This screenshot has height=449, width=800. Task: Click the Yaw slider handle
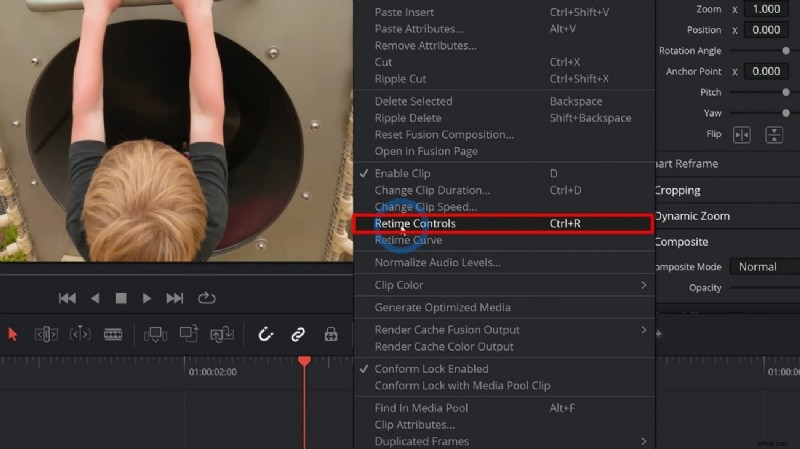(x=786, y=113)
